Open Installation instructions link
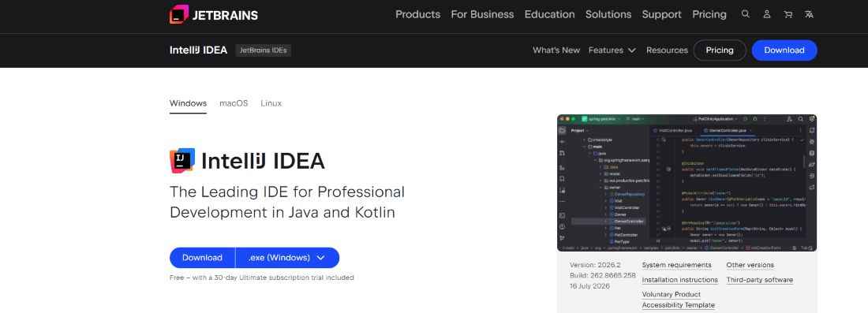The height and width of the screenshot is (313, 868). point(679,280)
